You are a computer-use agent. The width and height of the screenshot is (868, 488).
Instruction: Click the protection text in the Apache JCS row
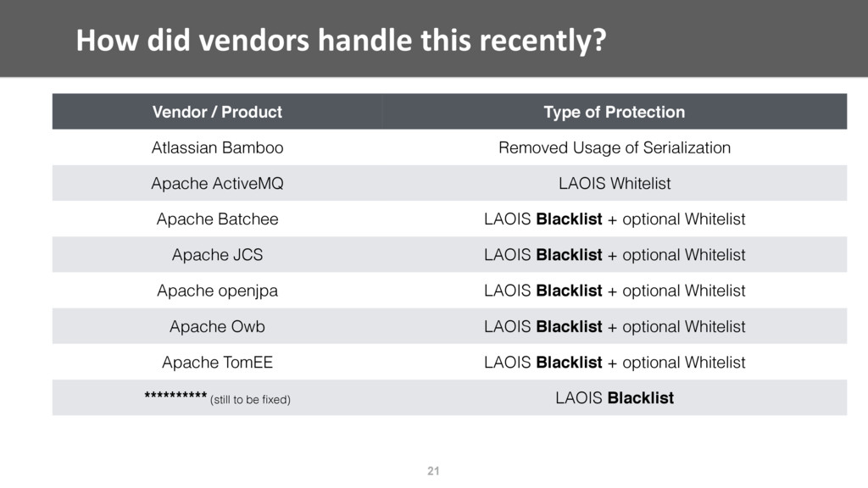[615, 254]
